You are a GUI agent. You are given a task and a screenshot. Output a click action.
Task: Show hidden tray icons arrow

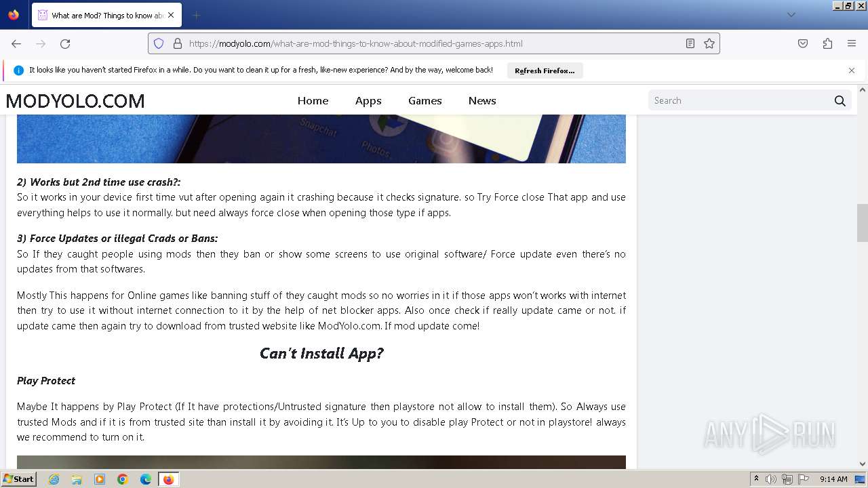tap(757, 479)
